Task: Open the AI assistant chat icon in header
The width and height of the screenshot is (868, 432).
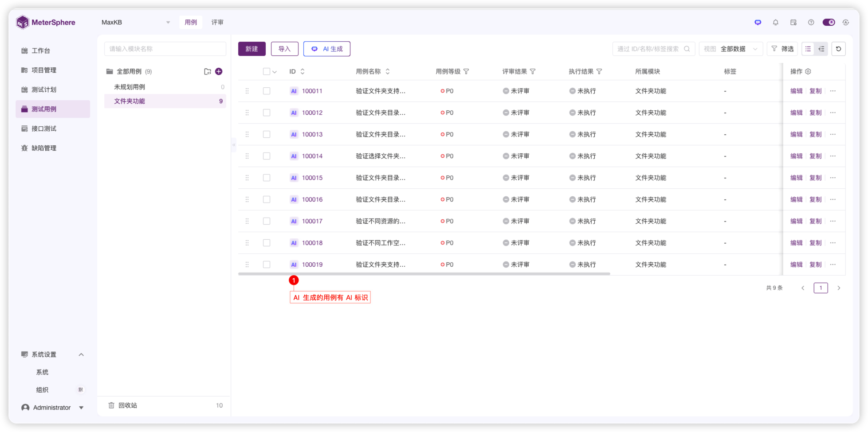Action: [x=758, y=22]
